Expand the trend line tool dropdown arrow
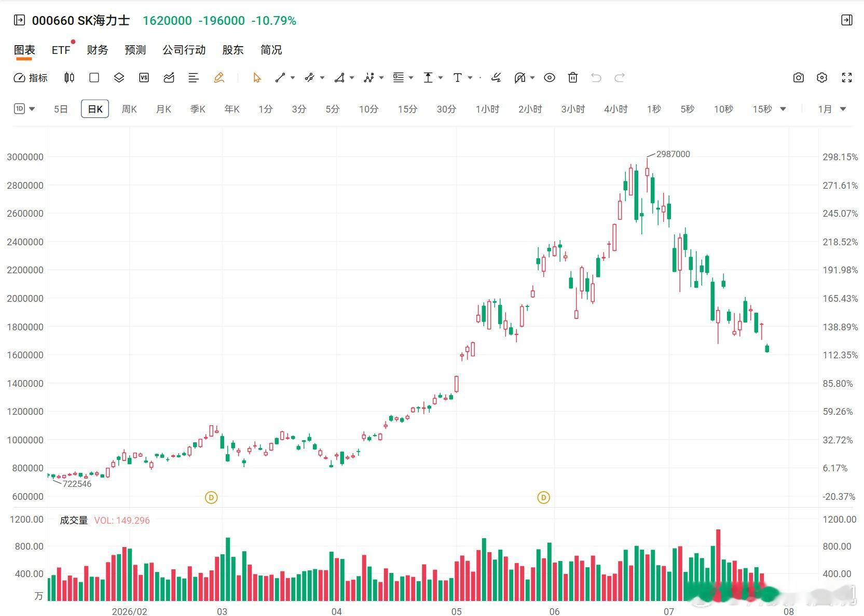This screenshot has height=616, width=864. pos(293,78)
